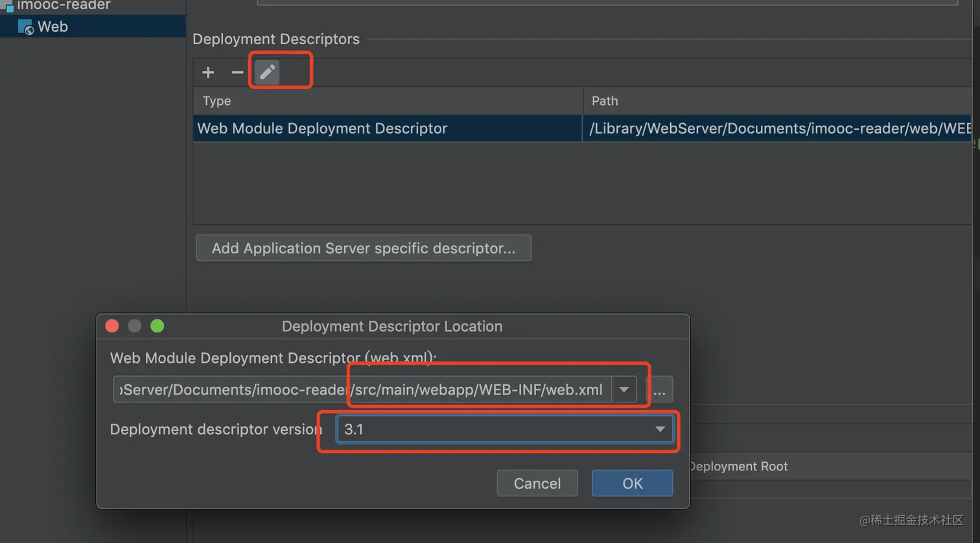The width and height of the screenshot is (980, 543).
Task: Select the Web Module Deployment Descriptor row
Action: coord(387,128)
